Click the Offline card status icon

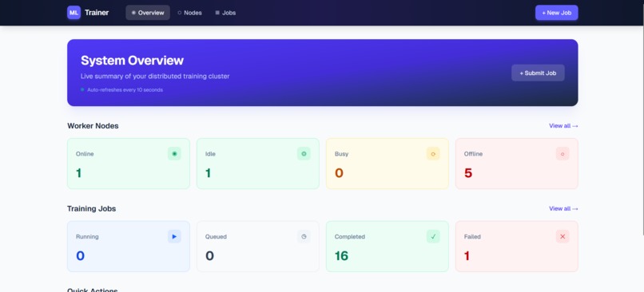563,154
